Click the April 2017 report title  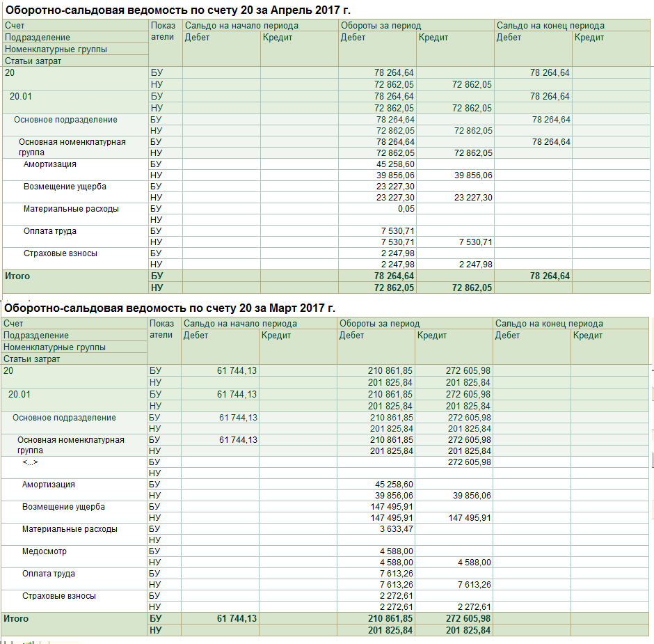177,10
